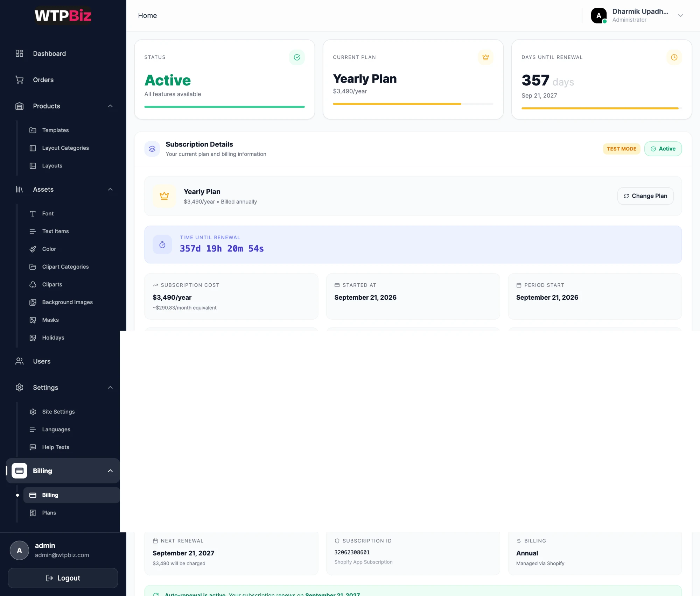Open the user profile dropdown arrow

tap(680, 16)
